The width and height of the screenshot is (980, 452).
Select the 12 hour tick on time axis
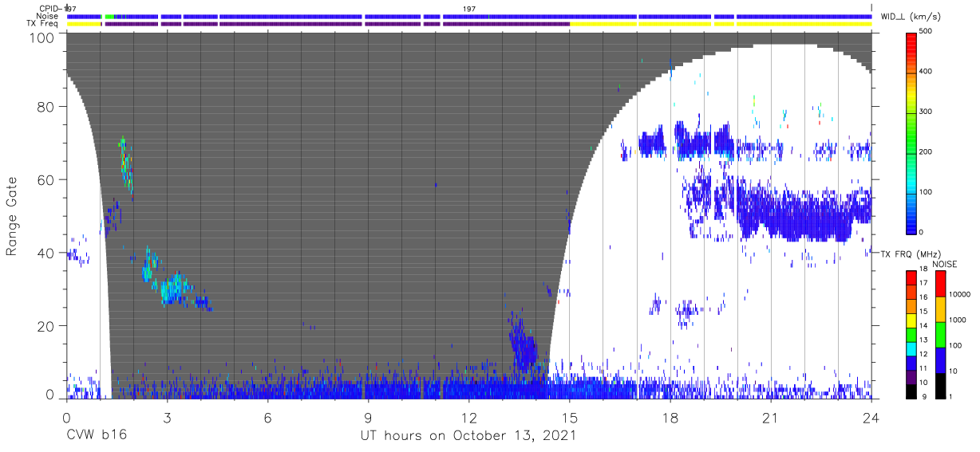(x=468, y=418)
